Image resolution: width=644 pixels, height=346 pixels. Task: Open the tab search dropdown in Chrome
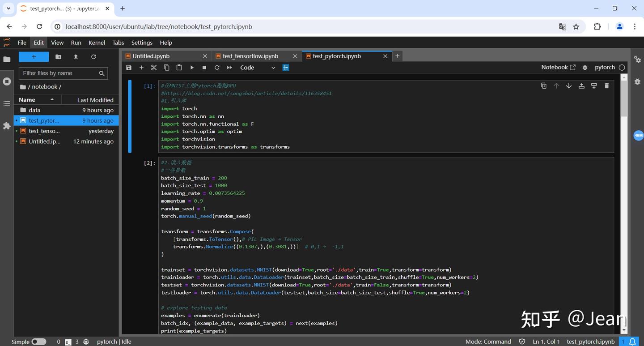pyautogui.click(x=8, y=8)
